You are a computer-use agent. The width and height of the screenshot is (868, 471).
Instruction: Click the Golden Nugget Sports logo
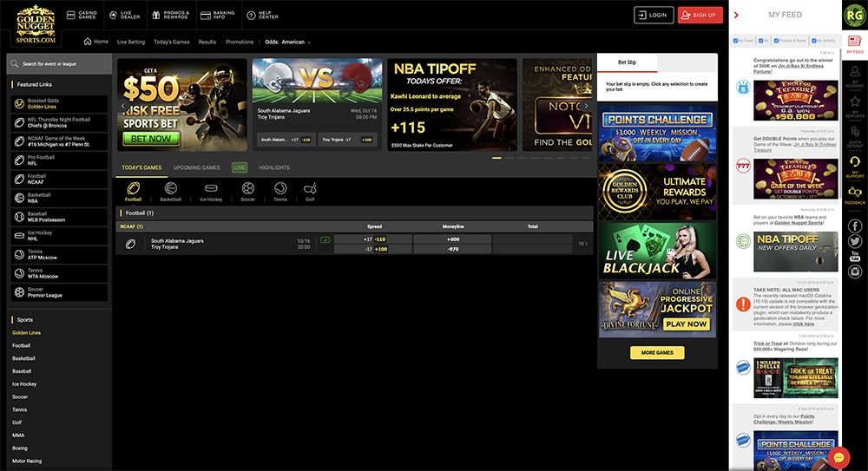pos(36,24)
